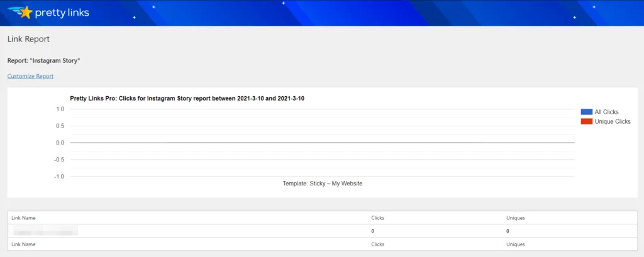Click the Clicks footer in bottom row
Viewport: 644px width, 257px height.
[377, 244]
